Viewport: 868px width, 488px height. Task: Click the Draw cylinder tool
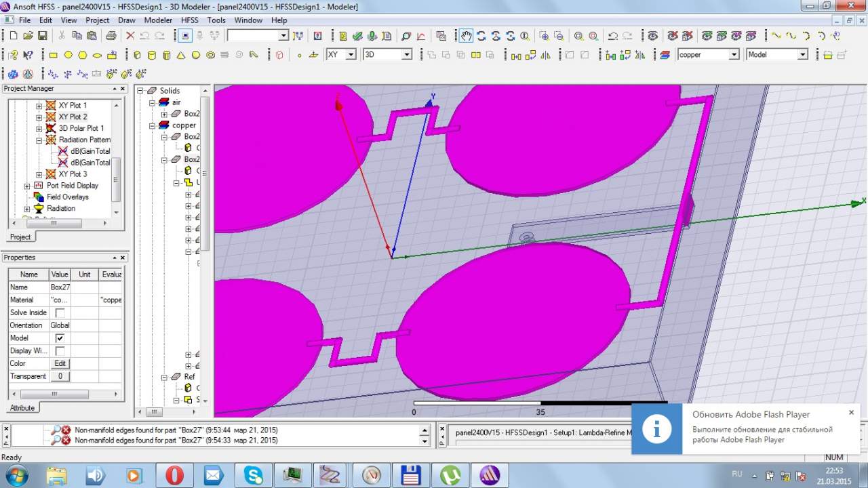coord(151,55)
